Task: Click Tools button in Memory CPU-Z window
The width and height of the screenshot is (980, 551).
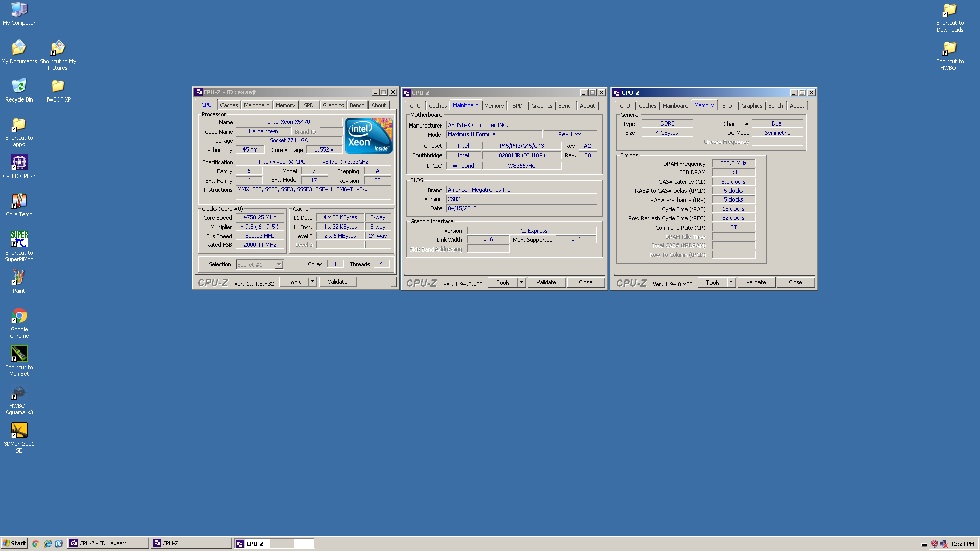Action: [x=713, y=282]
